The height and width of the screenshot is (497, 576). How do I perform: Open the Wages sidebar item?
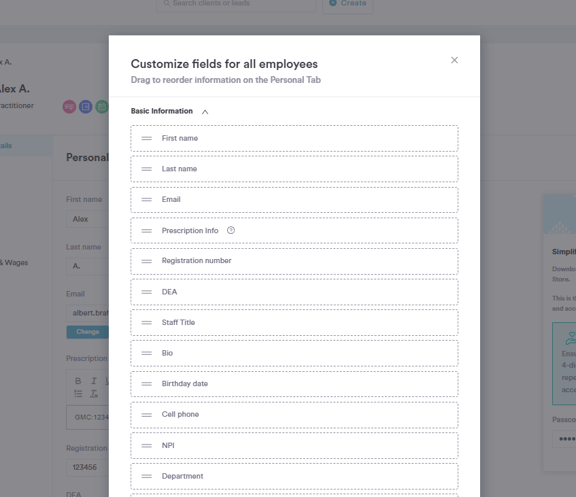coord(15,263)
